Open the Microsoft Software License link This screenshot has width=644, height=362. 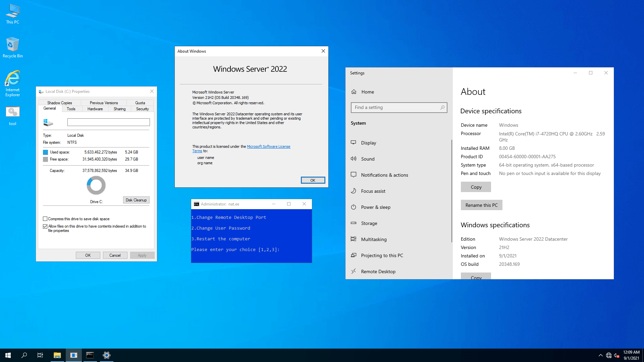coord(268,146)
